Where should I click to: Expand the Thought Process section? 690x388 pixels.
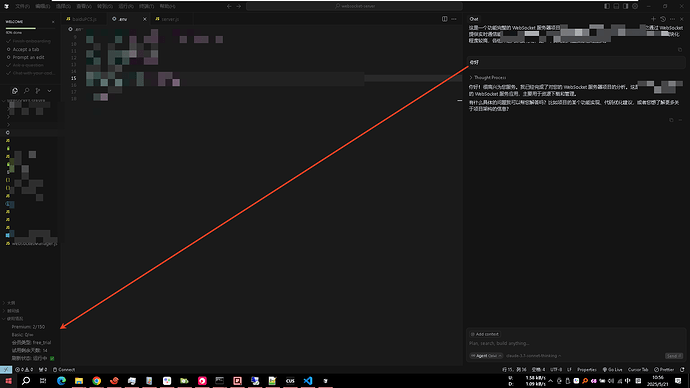pyautogui.click(x=488, y=77)
